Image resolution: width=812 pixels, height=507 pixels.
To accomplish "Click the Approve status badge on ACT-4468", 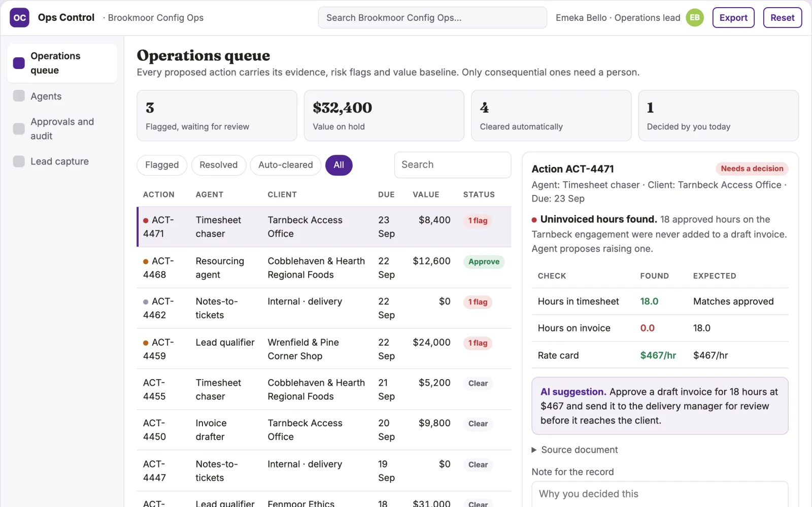I will point(484,262).
